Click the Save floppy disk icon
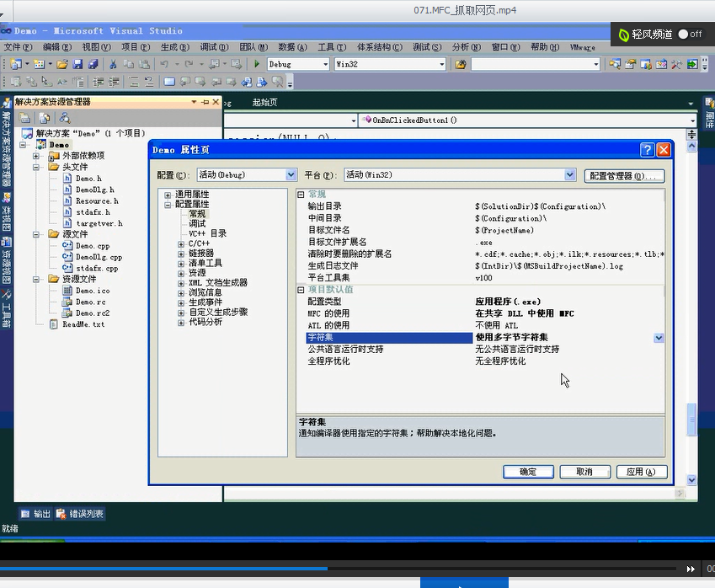715x588 pixels. pos(78,64)
